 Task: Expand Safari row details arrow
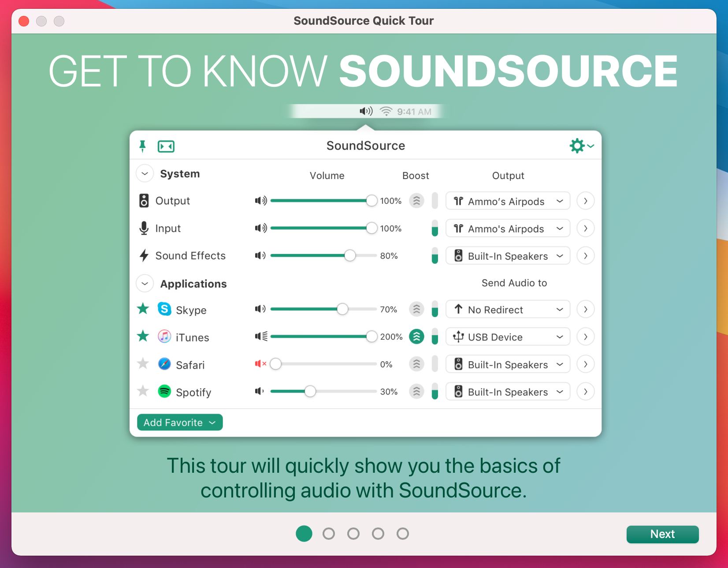[x=586, y=364]
